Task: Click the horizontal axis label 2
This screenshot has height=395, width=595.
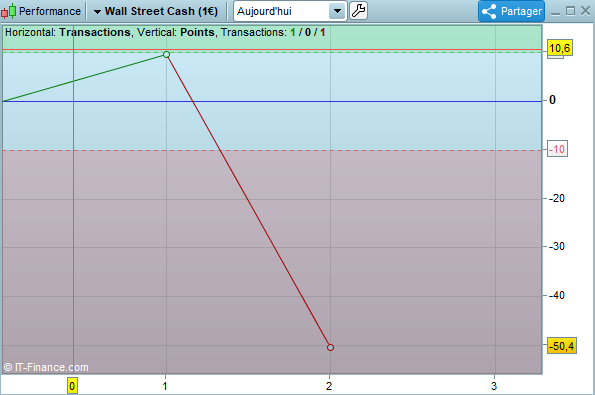Action: 329,386
